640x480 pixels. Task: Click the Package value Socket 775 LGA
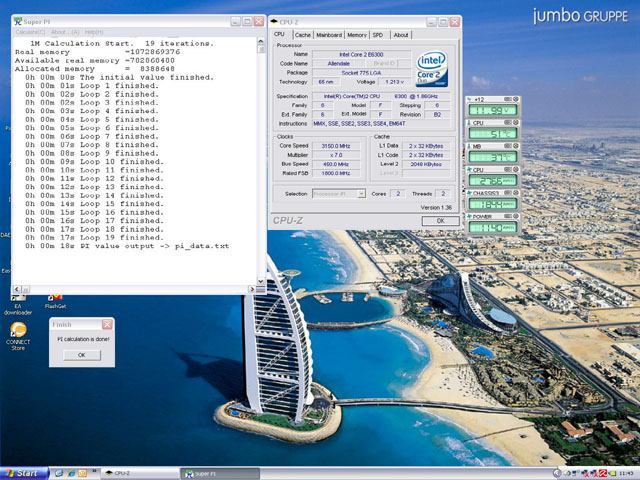pyautogui.click(x=361, y=73)
